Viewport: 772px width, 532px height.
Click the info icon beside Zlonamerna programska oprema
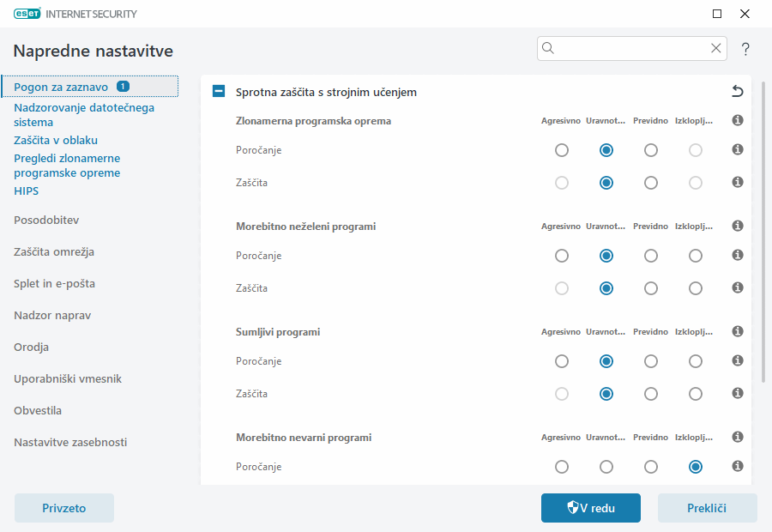point(737,120)
